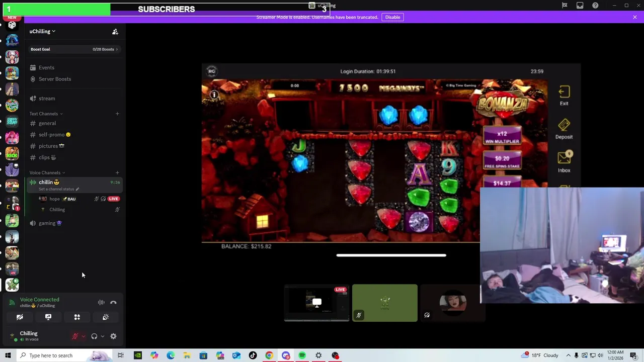Open Task View on taskbar

coord(121,355)
